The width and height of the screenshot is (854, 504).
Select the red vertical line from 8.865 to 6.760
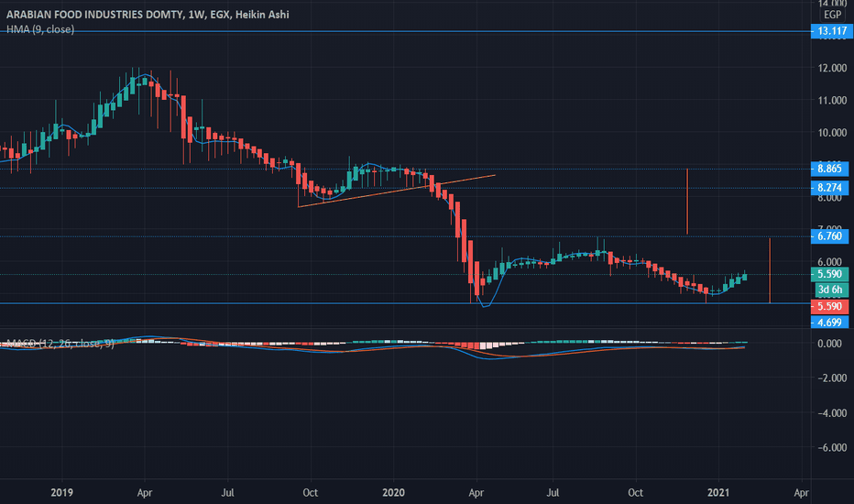(687, 202)
